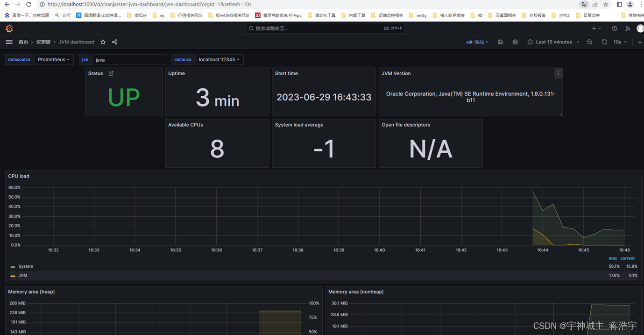Toggle the System series in CPU load legend
This screenshot has width=644, height=335.
click(x=25, y=266)
